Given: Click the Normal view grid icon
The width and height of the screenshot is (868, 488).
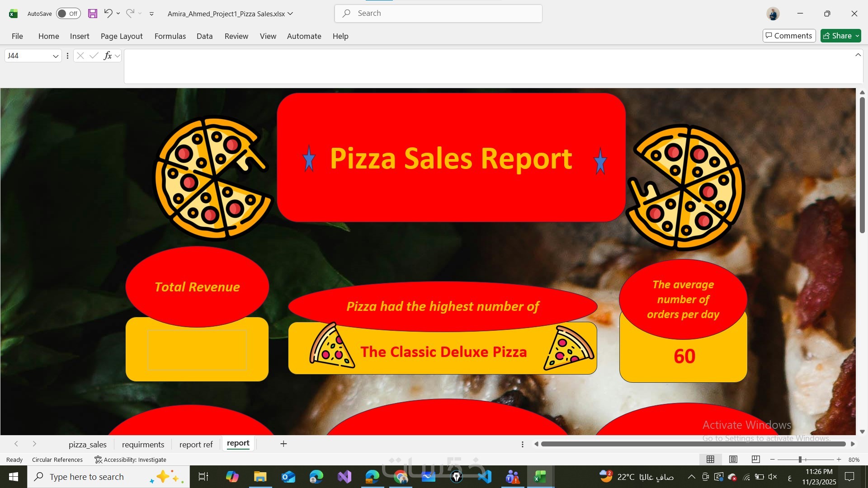Looking at the screenshot, I should (710, 459).
